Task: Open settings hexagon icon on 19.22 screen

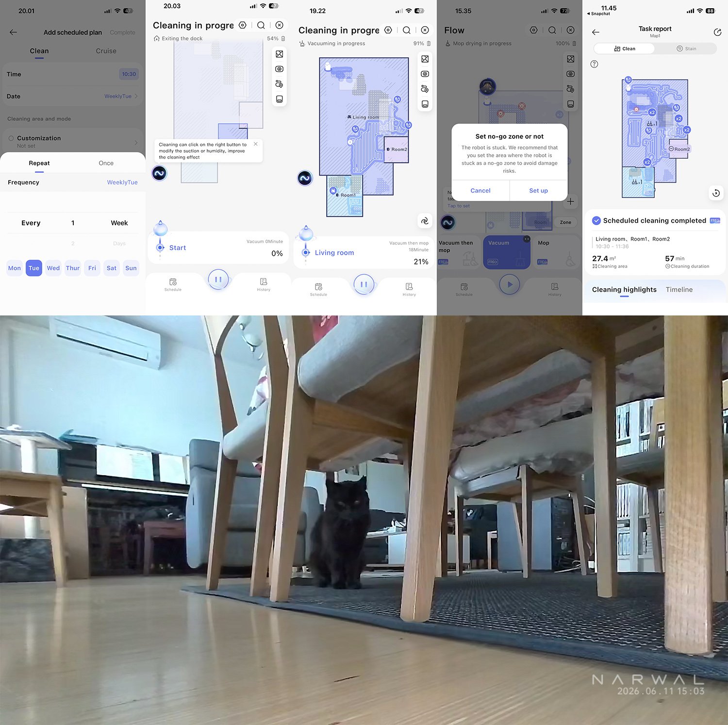Action: [388, 30]
